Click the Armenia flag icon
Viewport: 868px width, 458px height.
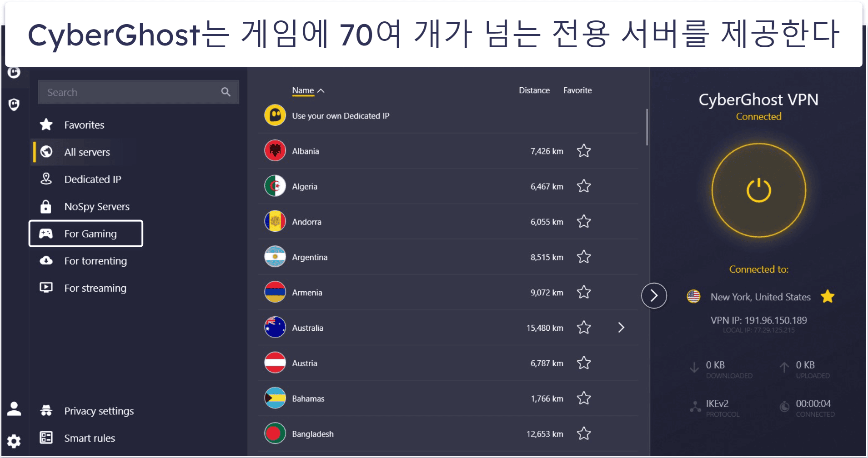[275, 293]
